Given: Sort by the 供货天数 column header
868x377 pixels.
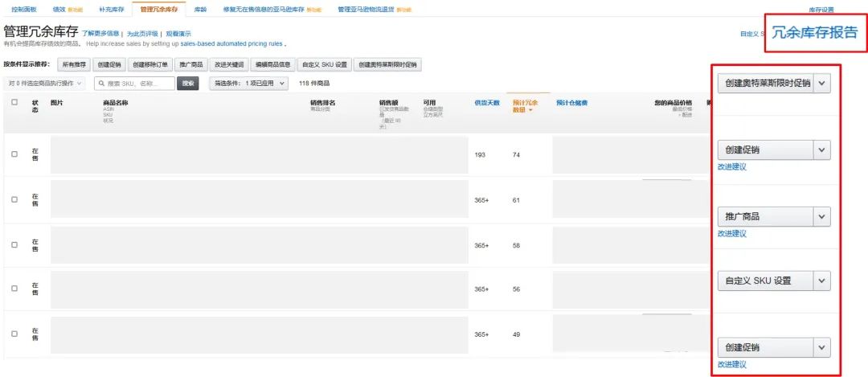Looking at the screenshot, I should click(x=487, y=102).
